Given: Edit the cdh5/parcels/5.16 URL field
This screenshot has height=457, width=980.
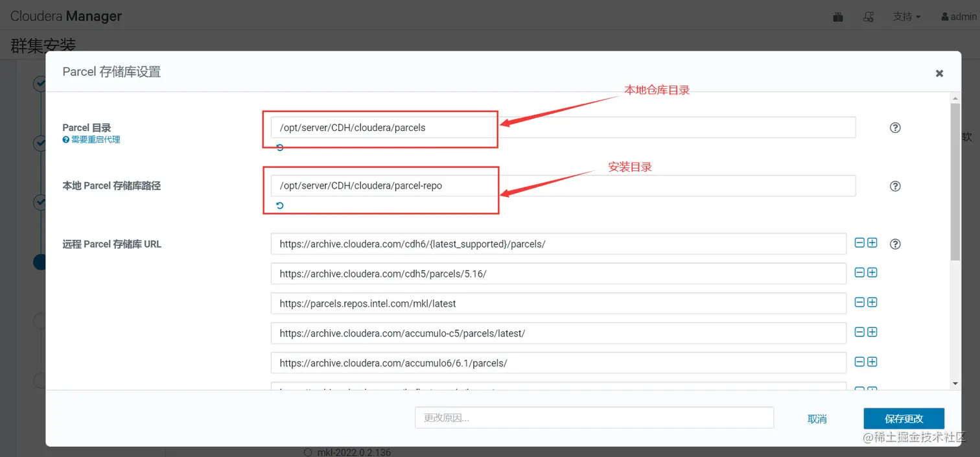Looking at the screenshot, I should pos(559,274).
